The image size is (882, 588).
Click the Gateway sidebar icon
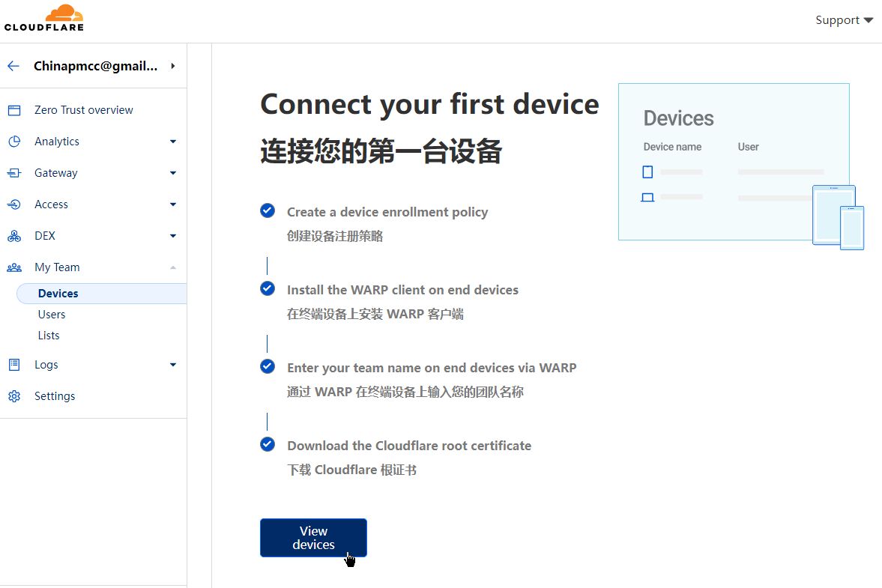(x=14, y=173)
